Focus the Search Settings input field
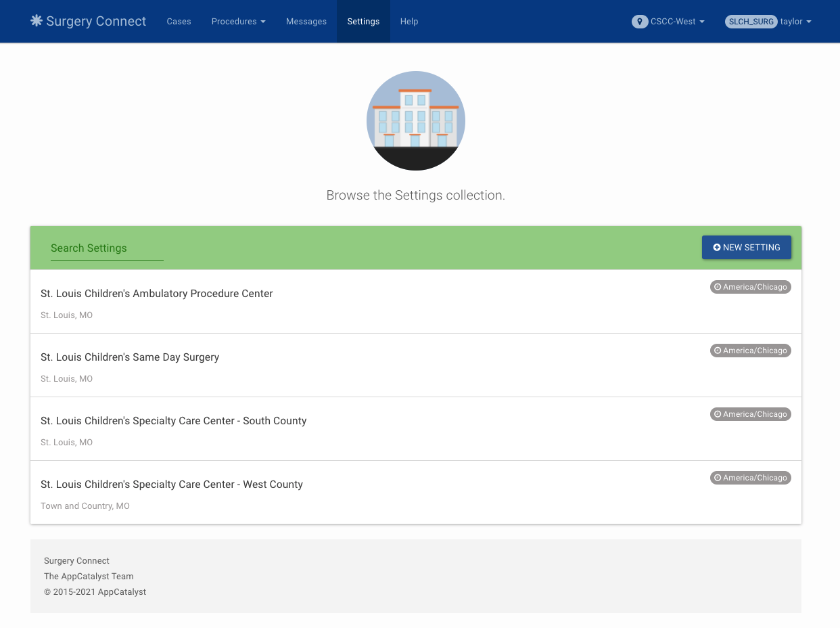The width and height of the screenshot is (840, 628). 107,248
